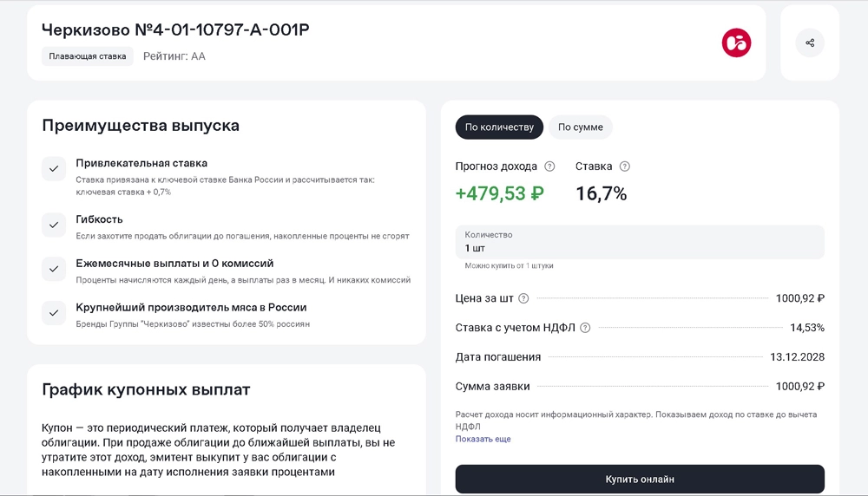Expand details via Показать еще
This screenshot has width=868, height=496.
(x=483, y=439)
